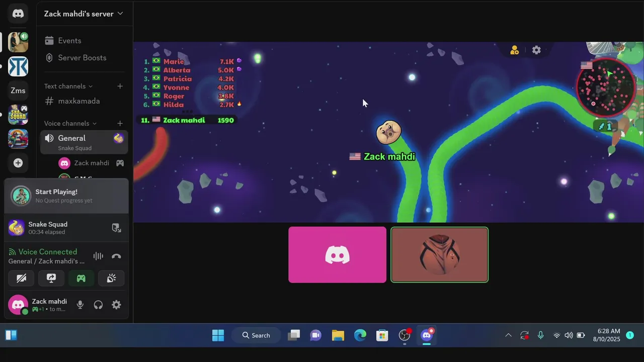Open Task View in the taskbar

294,335
